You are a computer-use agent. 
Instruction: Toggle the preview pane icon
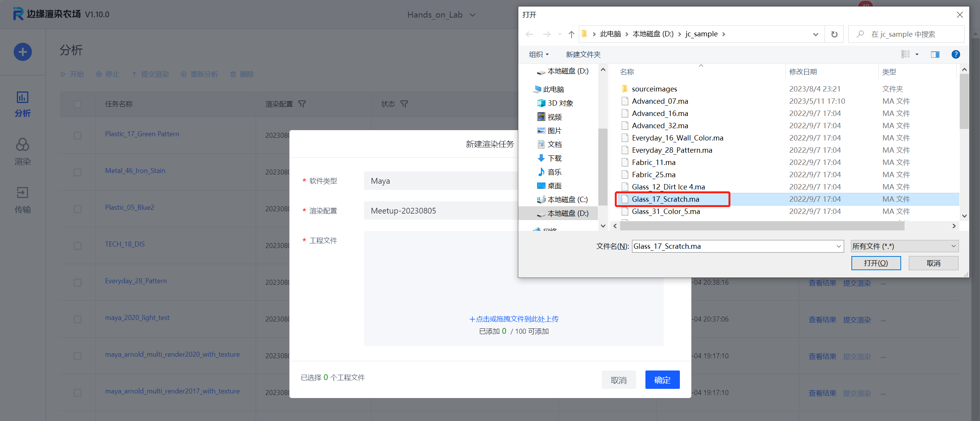[x=935, y=54]
